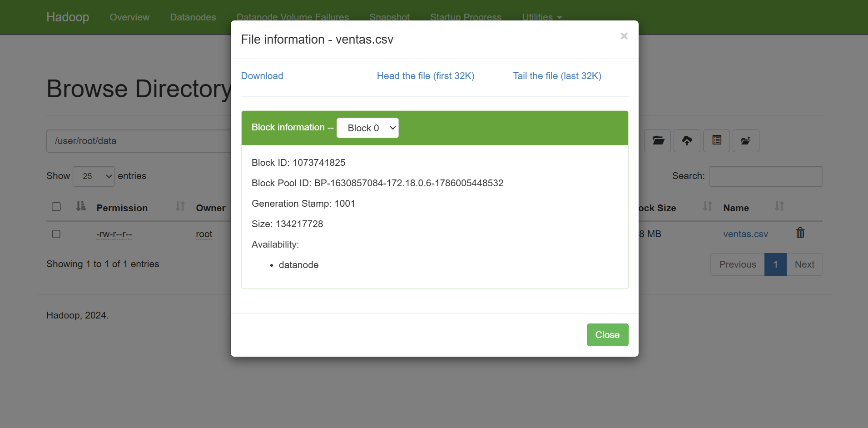Click the root owner link
The width and height of the screenshot is (868, 428).
204,234
